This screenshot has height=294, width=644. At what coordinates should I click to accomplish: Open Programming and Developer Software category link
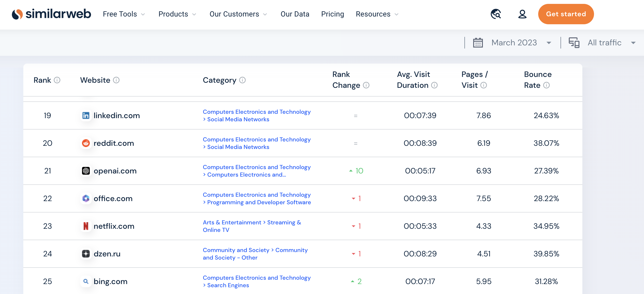259,202
